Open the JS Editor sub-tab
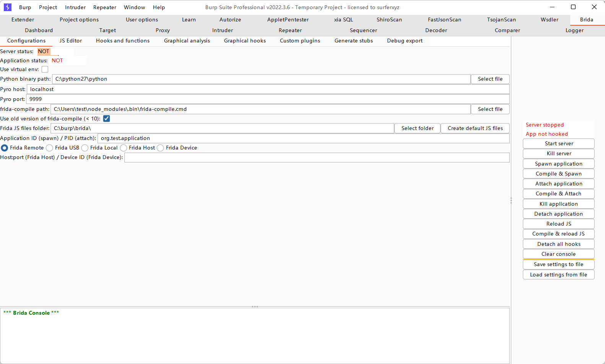The height and width of the screenshot is (364, 605). [71, 41]
